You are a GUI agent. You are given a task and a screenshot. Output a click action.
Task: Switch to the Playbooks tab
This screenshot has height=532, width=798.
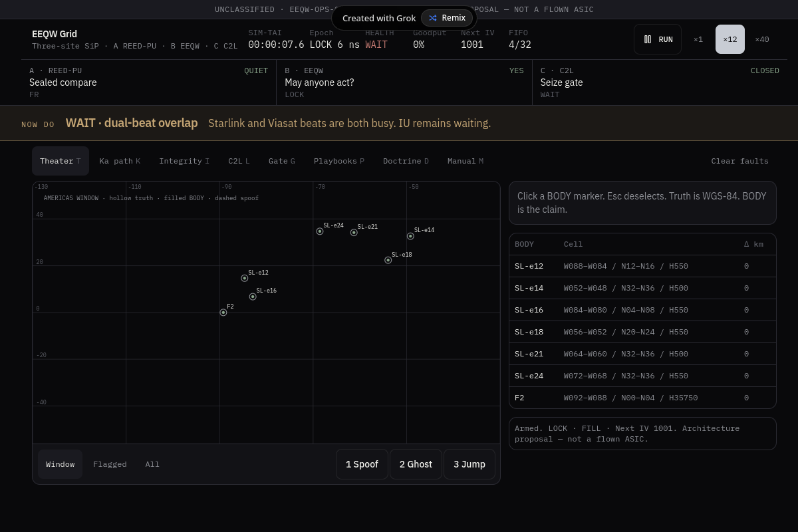(339, 161)
